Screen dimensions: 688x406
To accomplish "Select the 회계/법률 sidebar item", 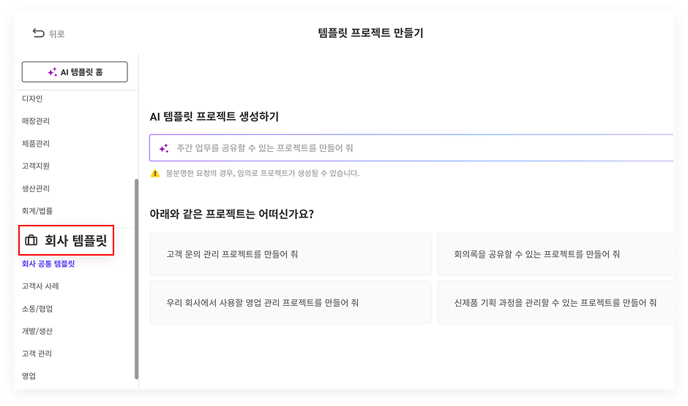I will 38,211.
